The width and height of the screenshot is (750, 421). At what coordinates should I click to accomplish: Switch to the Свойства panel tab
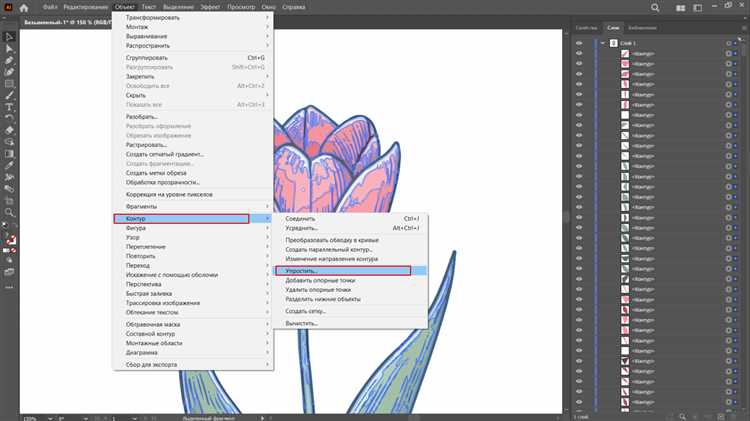[x=586, y=28]
